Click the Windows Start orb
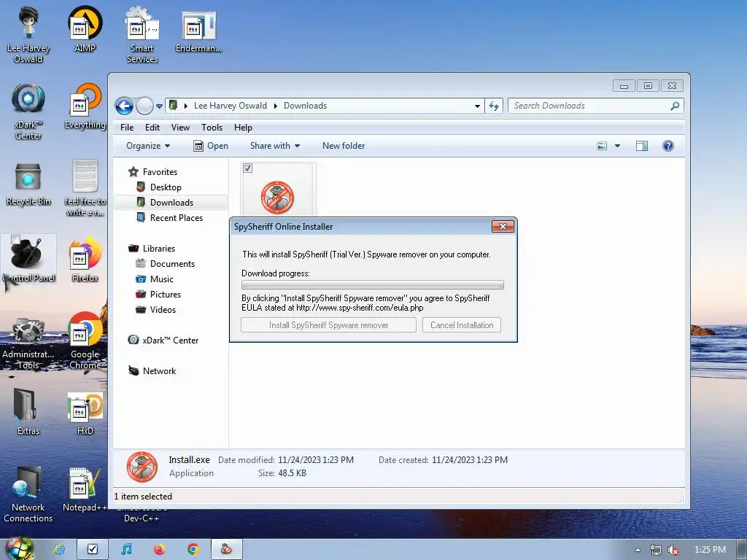 (x=19, y=549)
